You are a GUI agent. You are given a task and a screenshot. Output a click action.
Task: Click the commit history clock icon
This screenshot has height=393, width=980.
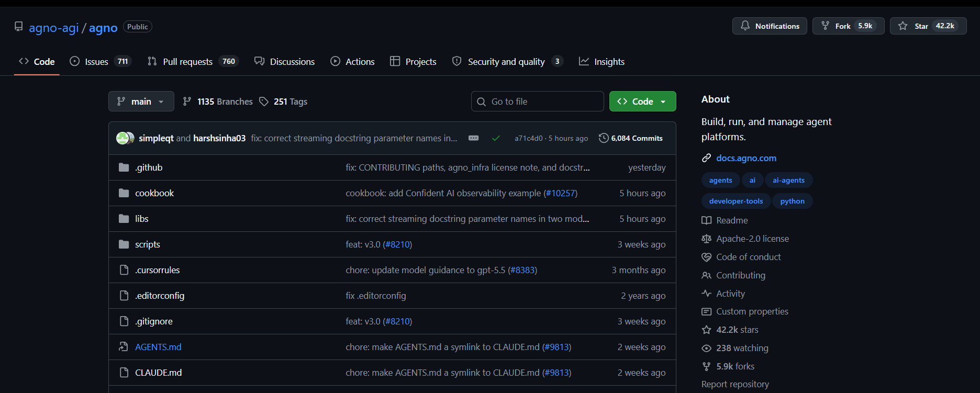tap(604, 138)
